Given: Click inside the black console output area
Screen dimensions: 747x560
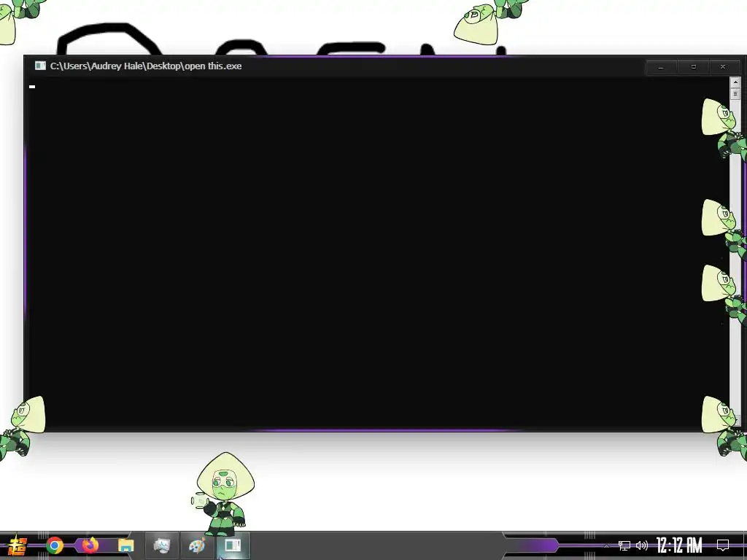Looking at the screenshot, I should 379,252.
